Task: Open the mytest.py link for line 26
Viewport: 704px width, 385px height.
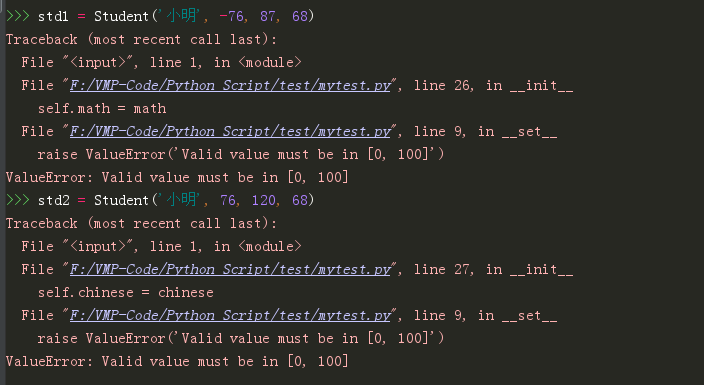Action: coord(230,85)
